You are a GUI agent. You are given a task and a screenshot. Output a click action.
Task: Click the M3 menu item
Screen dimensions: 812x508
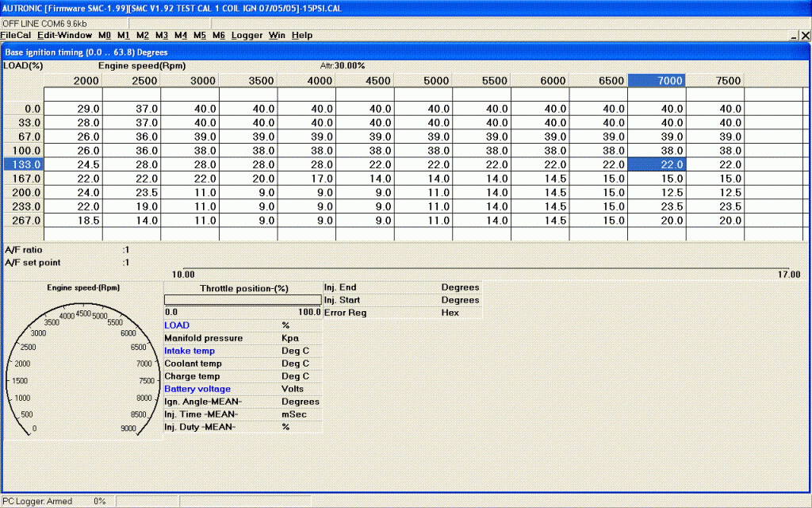pos(161,36)
